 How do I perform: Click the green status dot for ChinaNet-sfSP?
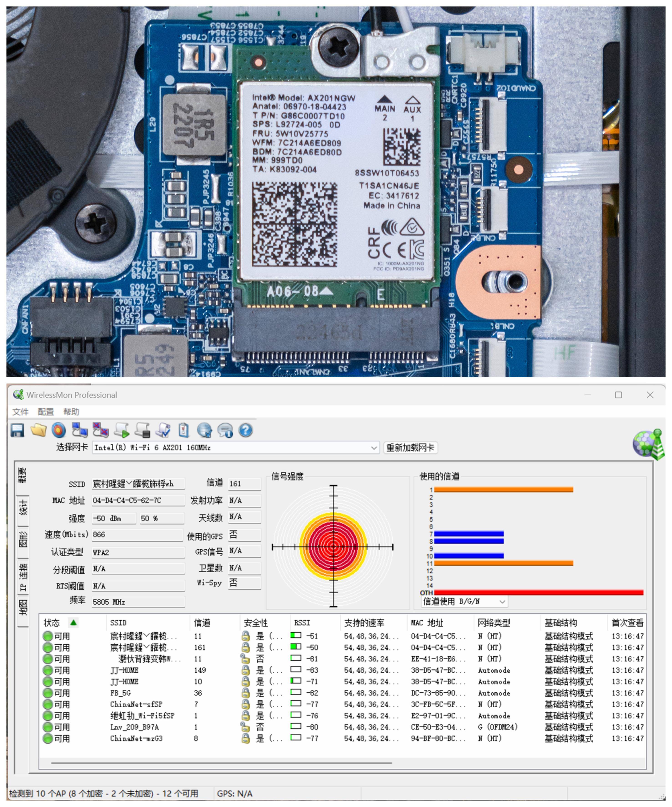[48, 704]
